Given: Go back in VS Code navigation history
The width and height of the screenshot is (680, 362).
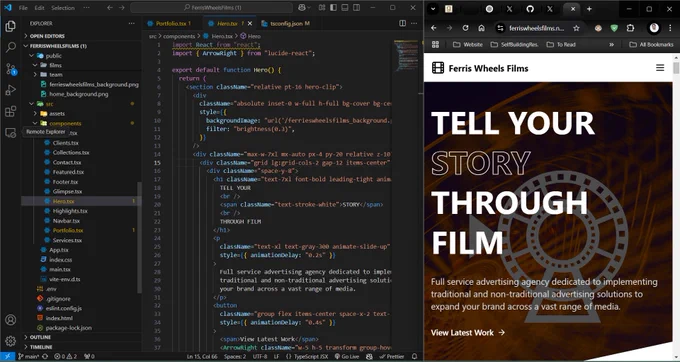Looking at the screenshot, I should pyautogui.click(x=110, y=8).
